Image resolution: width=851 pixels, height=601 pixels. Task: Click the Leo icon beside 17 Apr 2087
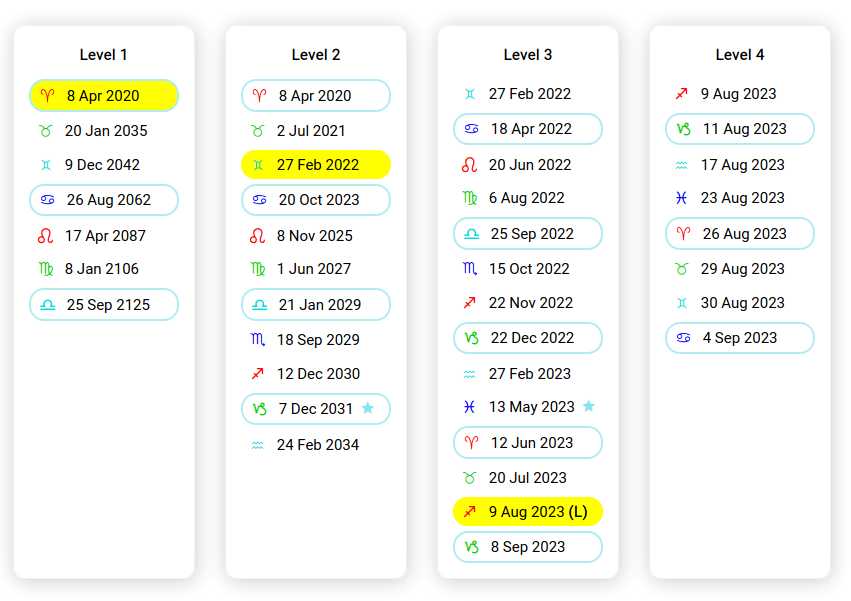[45, 236]
